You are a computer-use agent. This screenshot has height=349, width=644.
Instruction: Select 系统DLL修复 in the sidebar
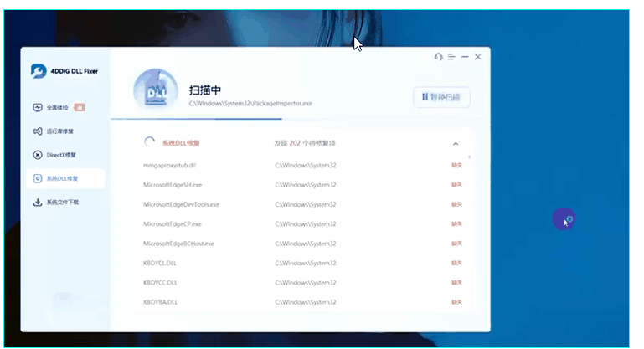pos(65,178)
